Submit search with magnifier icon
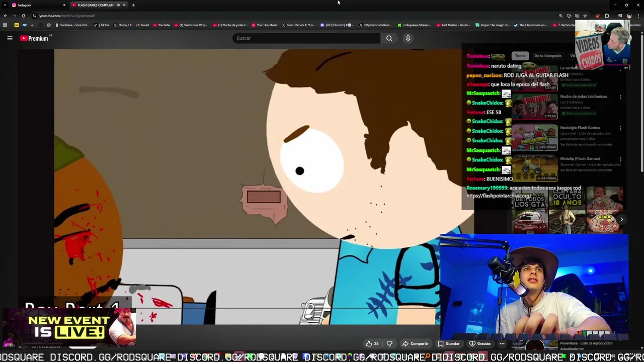644x362 pixels. pos(389,38)
